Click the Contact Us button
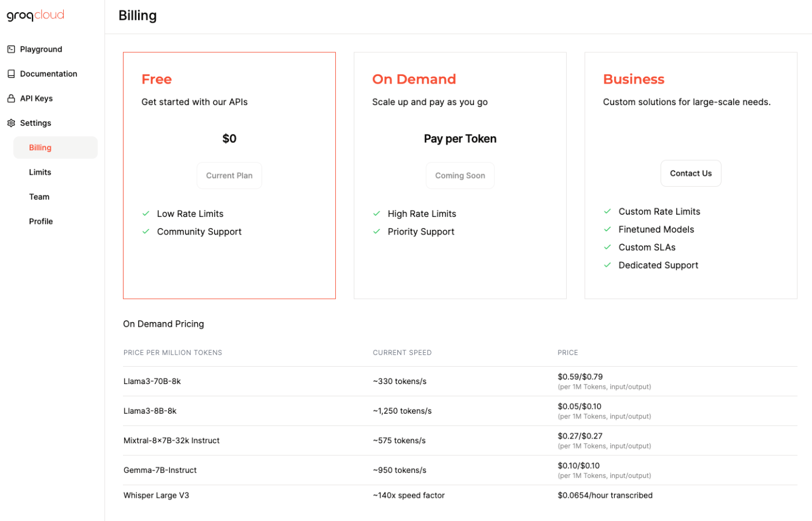The height and width of the screenshot is (521, 812). (691, 173)
